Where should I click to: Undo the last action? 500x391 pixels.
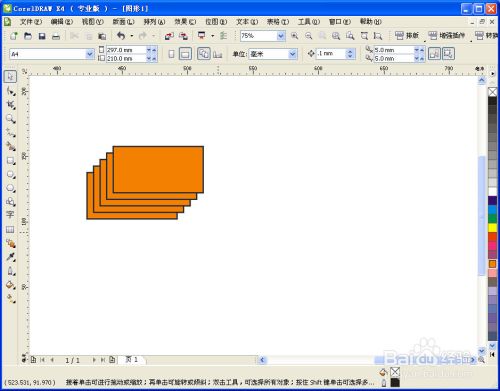[121, 35]
